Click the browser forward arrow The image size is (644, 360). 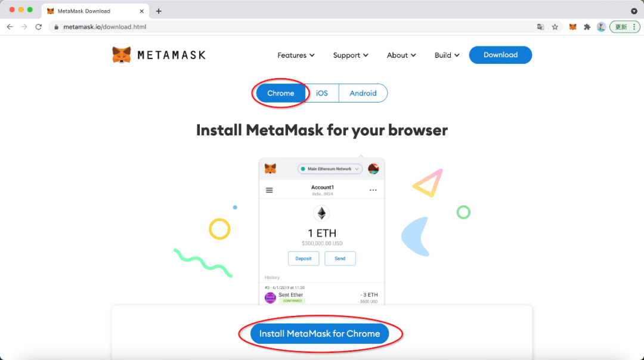(x=24, y=27)
